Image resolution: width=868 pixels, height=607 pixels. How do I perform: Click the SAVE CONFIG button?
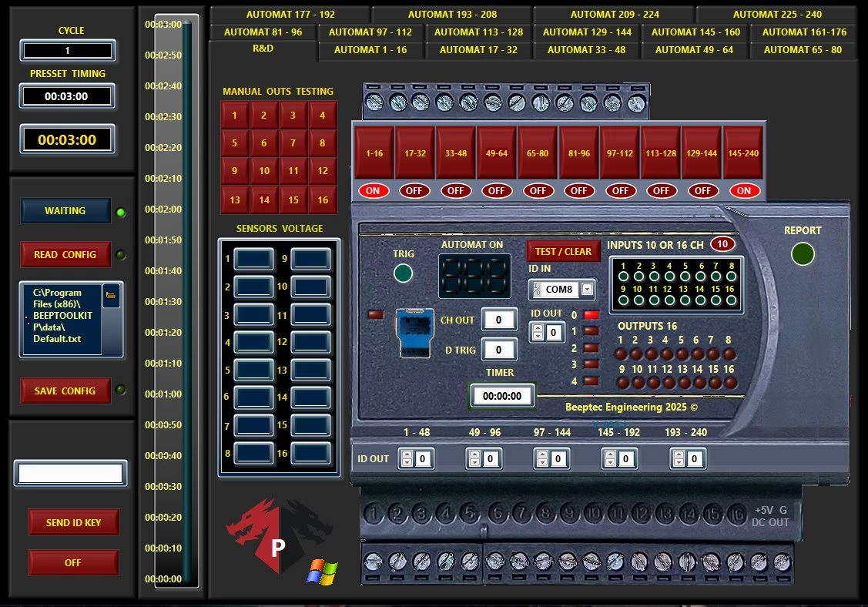(x=65, y=391)
